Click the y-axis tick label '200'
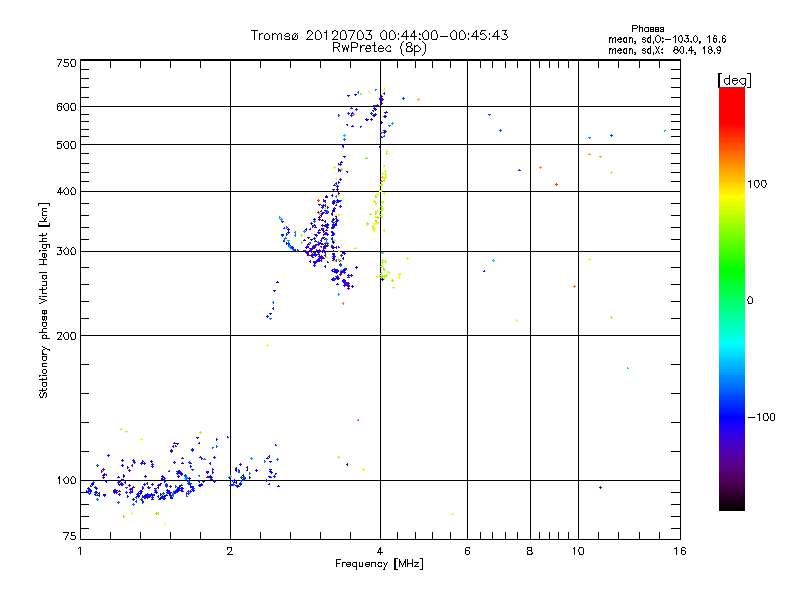 point(66,336)
